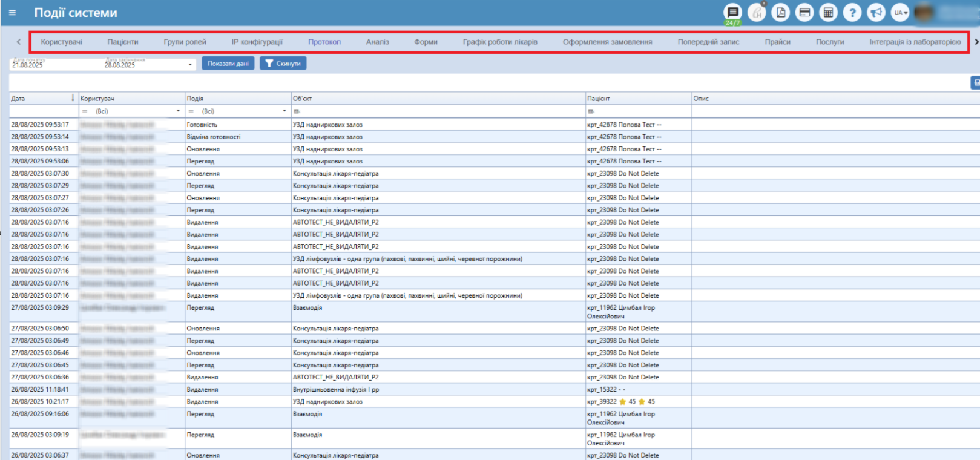Select the row dated 27/08/2025 03:06:36
The height and width of the screenshot is (460, 980).
pos(495,377)
